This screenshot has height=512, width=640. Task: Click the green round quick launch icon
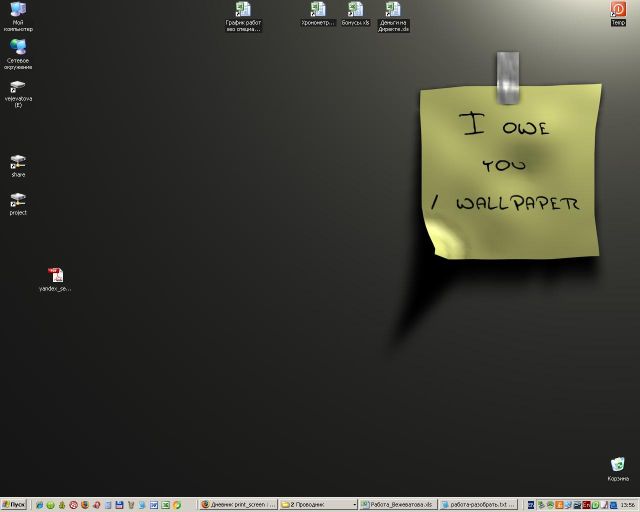point(51,505)
